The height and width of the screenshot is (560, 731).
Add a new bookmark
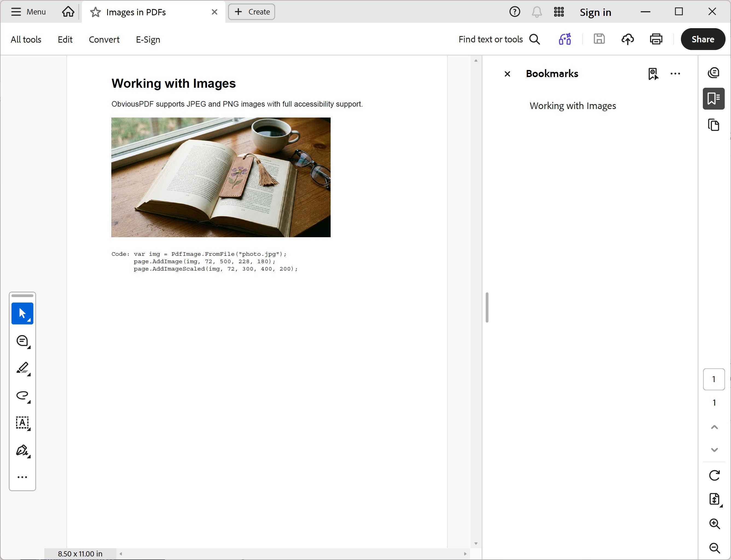click(653, 74)
